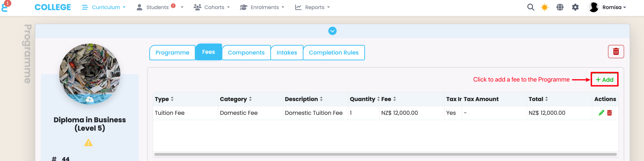The height and width of the screenshot is (161, 644).
Task: Click the upload cloud icon on programme photo
Action: [90, 99]
